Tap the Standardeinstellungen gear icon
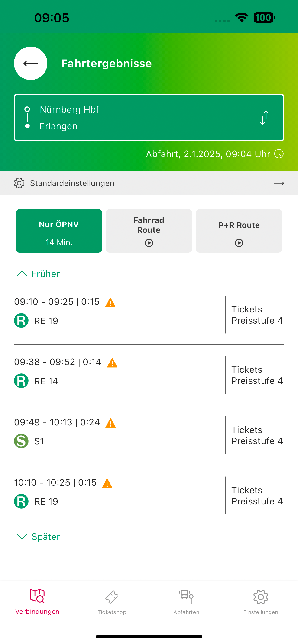Screen dimensions: 298x644 (19, 183)
